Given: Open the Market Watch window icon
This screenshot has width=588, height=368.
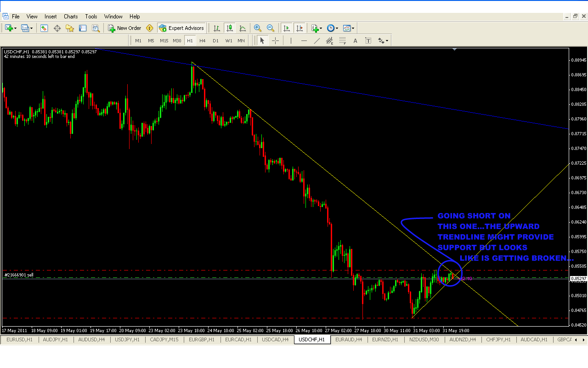Looking at the screenshot, I should (44, 28).
